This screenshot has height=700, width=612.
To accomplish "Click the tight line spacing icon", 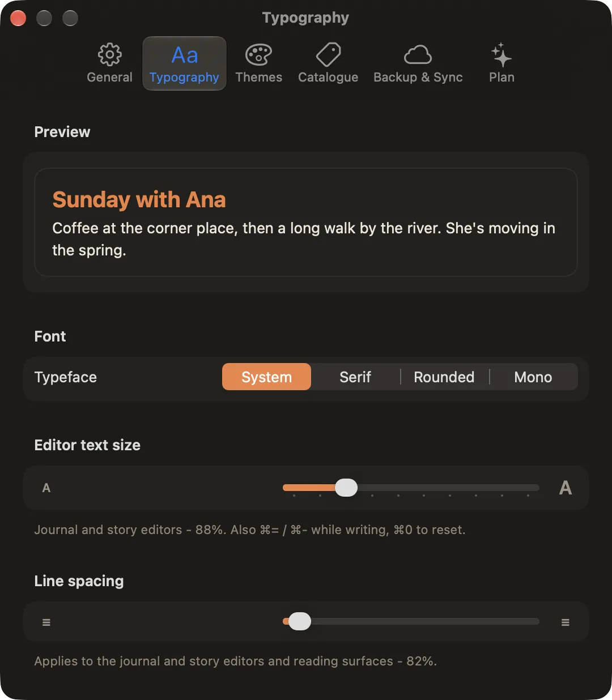I will (46, 622).
